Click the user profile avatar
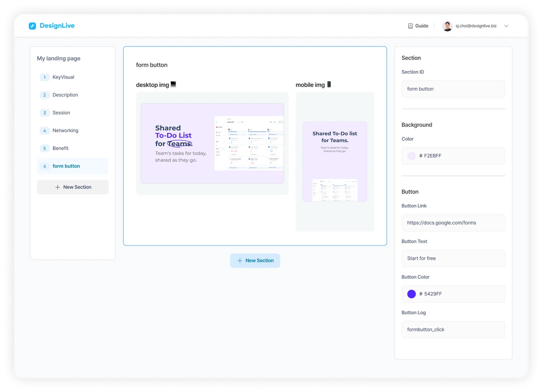Viewport: 542px width, 392px height. click(447, 26)
